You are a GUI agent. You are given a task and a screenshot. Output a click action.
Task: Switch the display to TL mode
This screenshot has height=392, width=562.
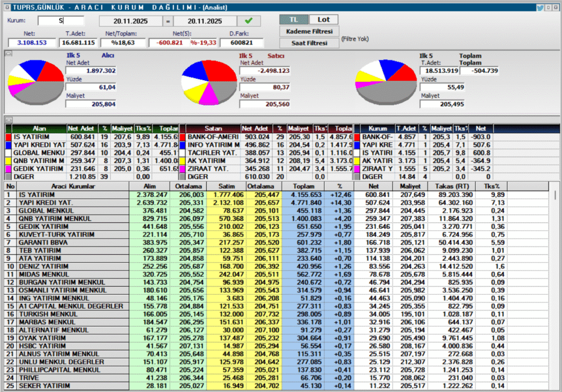click(x=293, y=19)
